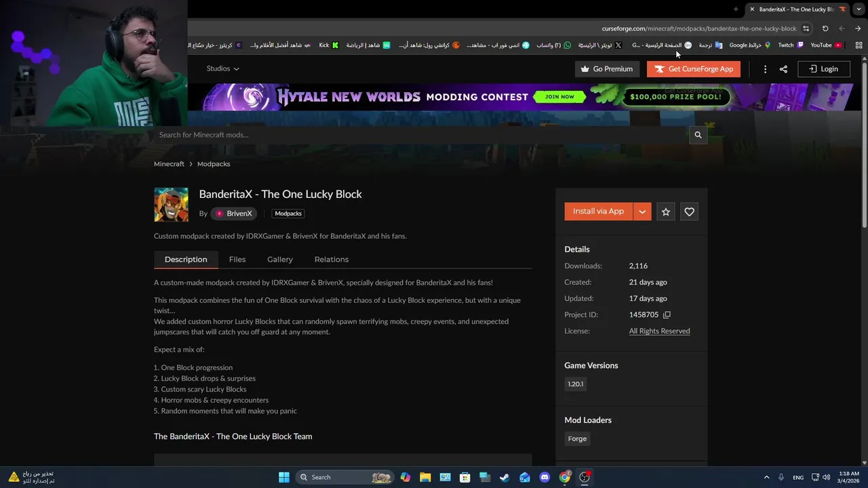Open Google Chrome from the taskbar
Viewport: 868px width, 488px height.
[565, 477]
